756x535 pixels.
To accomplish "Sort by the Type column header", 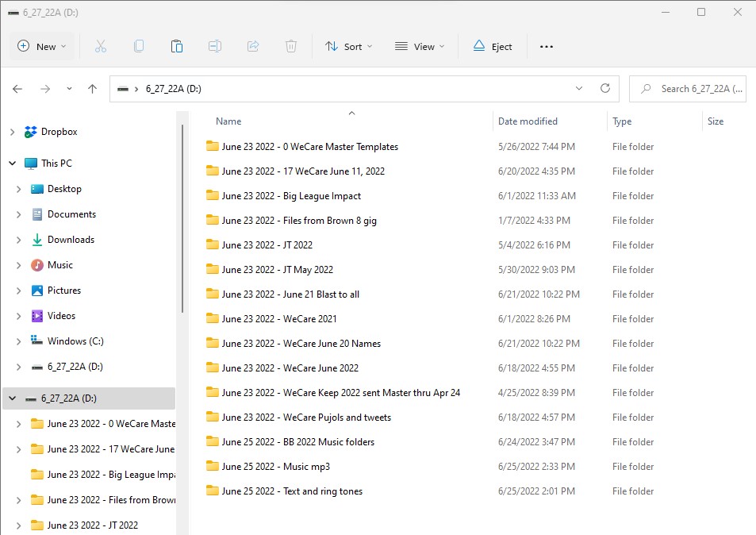I will (622, 121).
